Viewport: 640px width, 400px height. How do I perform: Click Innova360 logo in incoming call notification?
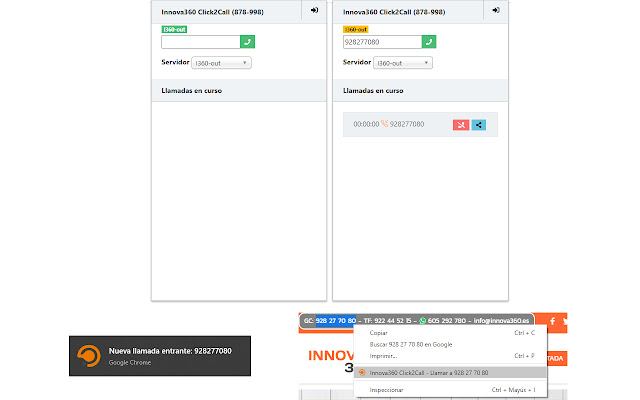pos(89,356)
